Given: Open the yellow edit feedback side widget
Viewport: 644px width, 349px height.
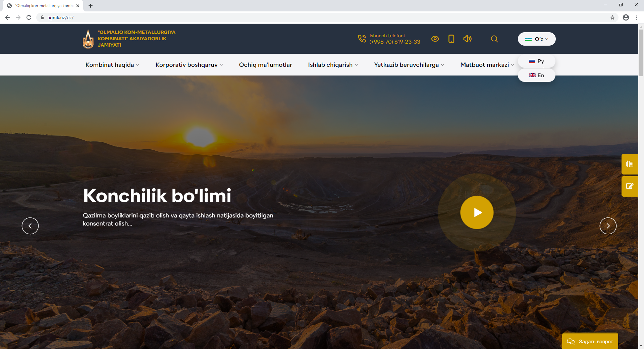Looking at the screenshot, I should pyautogui.click(x=630, y=186).
